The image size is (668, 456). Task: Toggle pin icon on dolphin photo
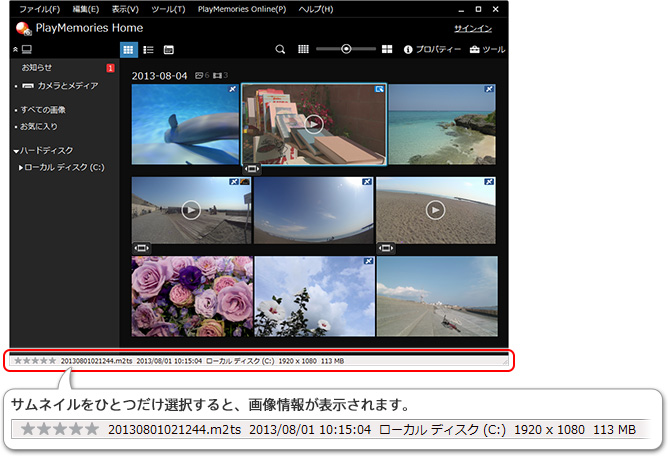(x=232, y=89)
